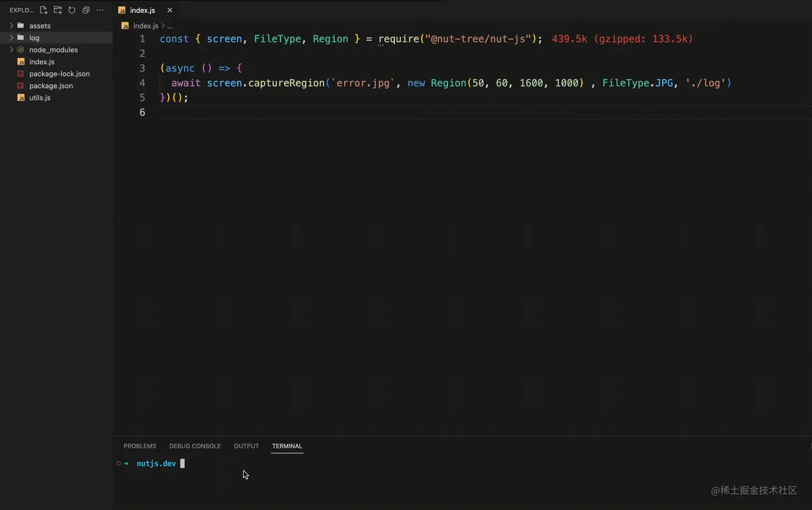Click the JS icon in the breadcrumb bar
This screenshot has height=510, width=812.
(125, 26)
